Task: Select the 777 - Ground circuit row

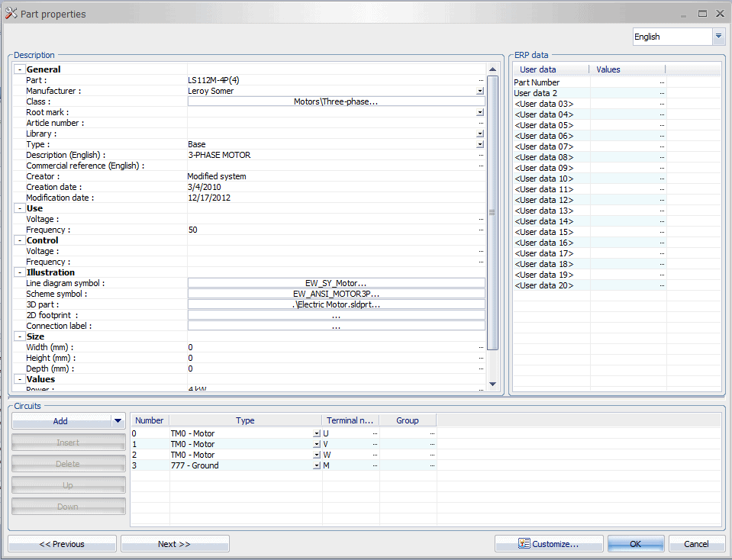Action: click(194, 465)
